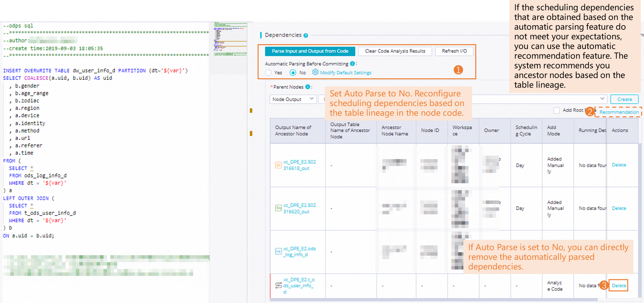Click the 'LEFT OUTER JOIN (' code line

(x=29, y=198)
